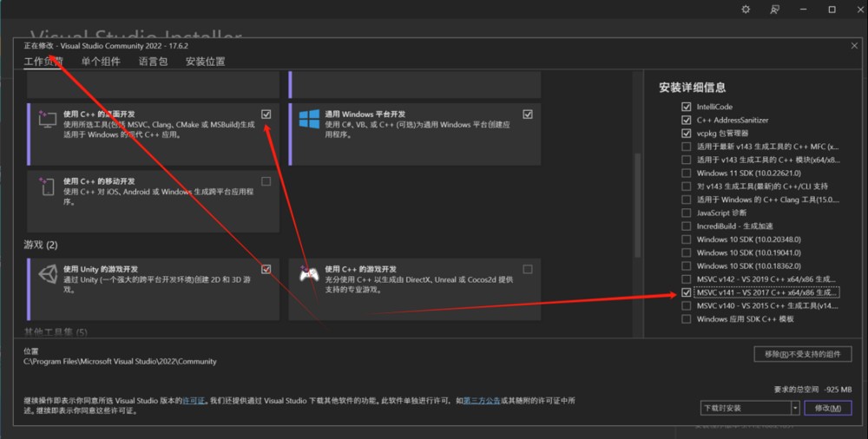This screenshot has height=439, width=868.
Task: Click the C++ mobile development phone icon
Action: click(47, 186)
